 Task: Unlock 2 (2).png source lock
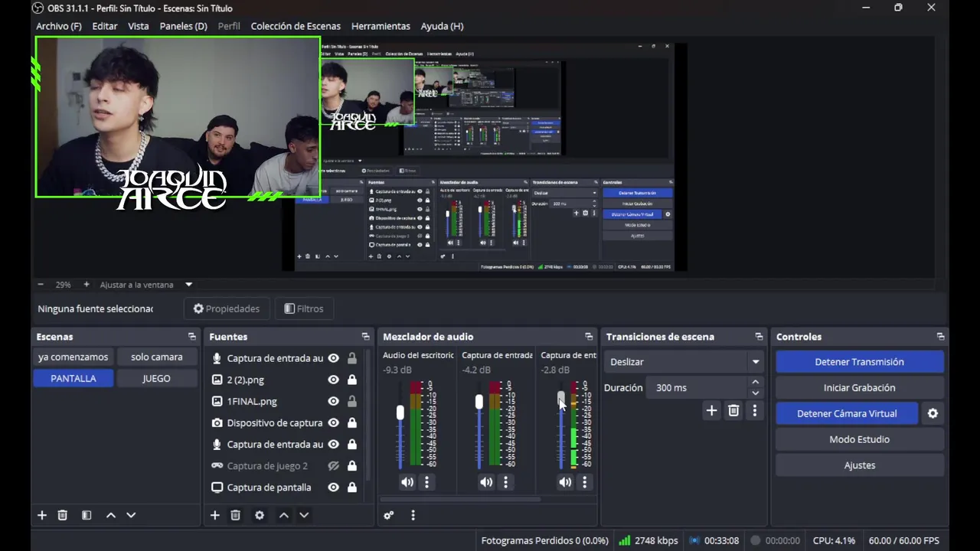pos(352,380)
